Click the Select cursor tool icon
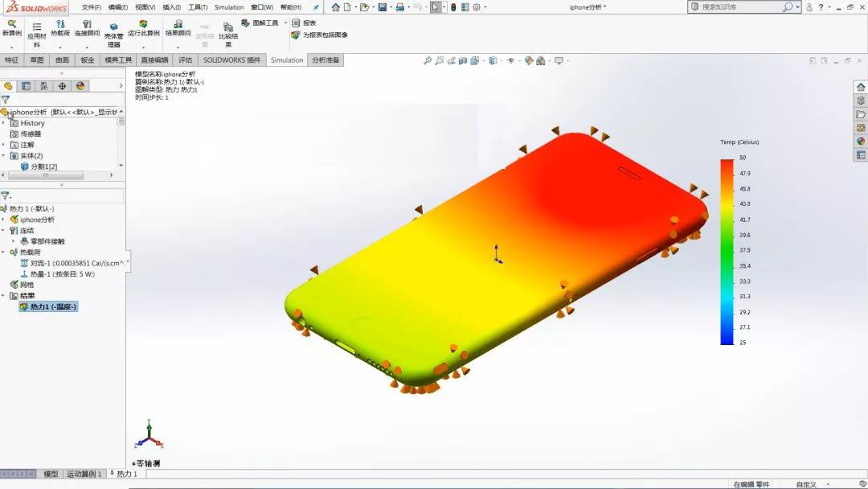868x489 pixels. coord(436,7)
